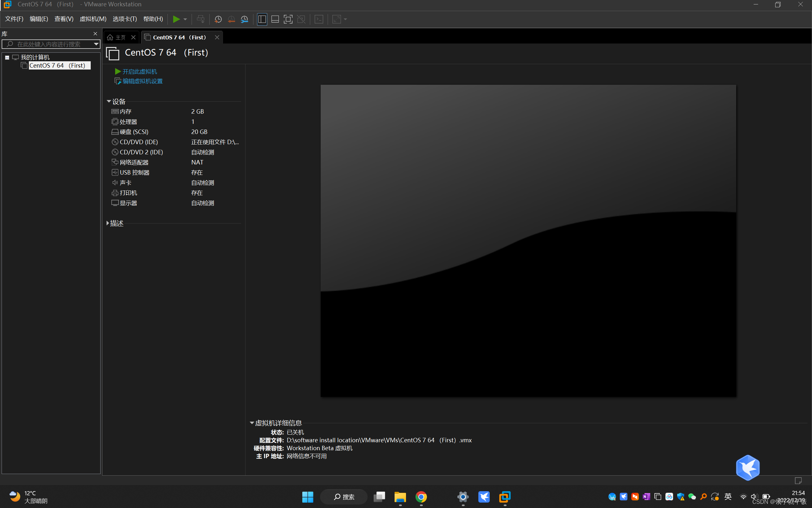Open the 虚拟机(M) menu
This screenshot has height=508, width=812.
[93, 19]
